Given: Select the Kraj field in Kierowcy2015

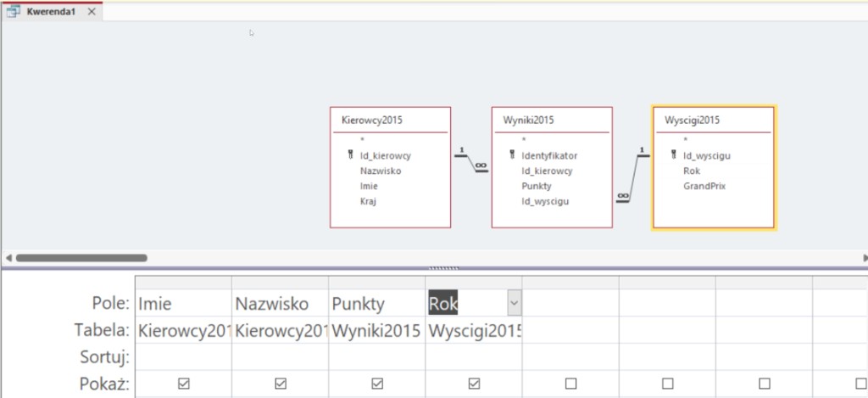Looking at the screenshot, I should [368, 201].
